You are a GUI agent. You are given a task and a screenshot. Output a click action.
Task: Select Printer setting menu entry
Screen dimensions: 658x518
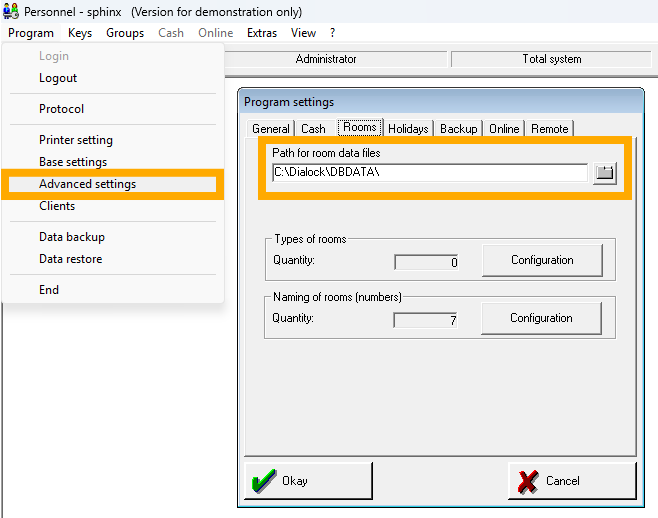click(x=76, y=140)
